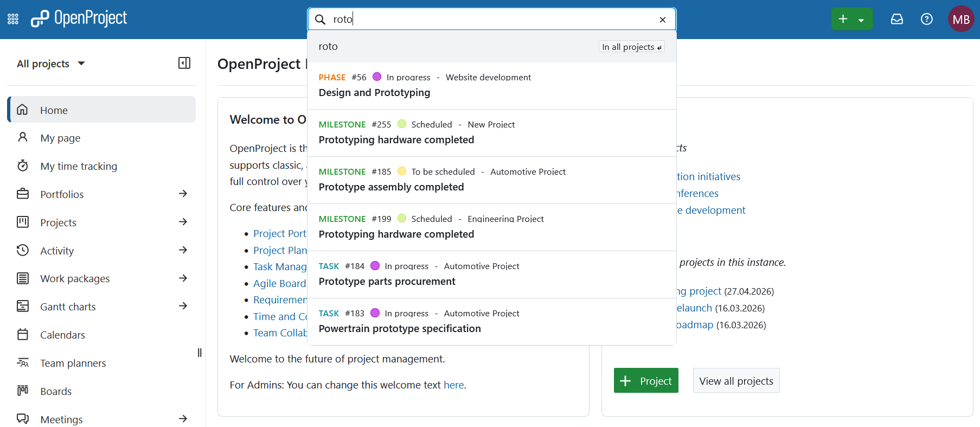The width and height of the screenshot is (980, 427).
Task: Expand Portfolios submenu arrow
Action: [x=183, y=194]
